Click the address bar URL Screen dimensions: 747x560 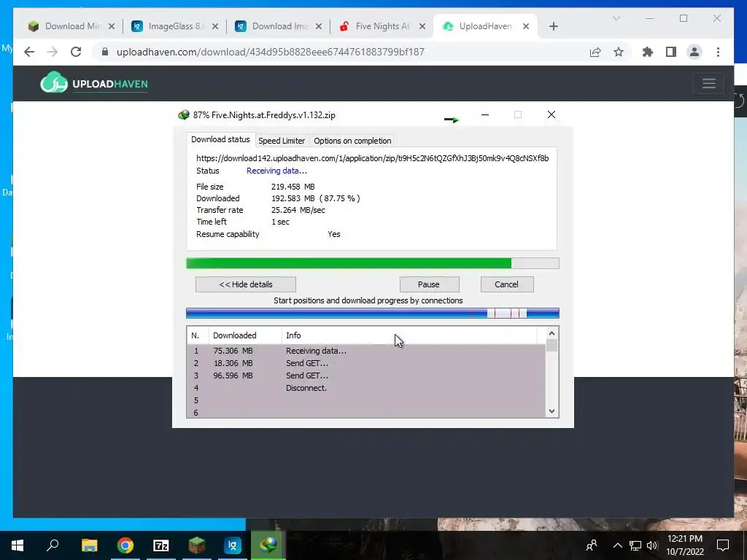tap(270, 52)
